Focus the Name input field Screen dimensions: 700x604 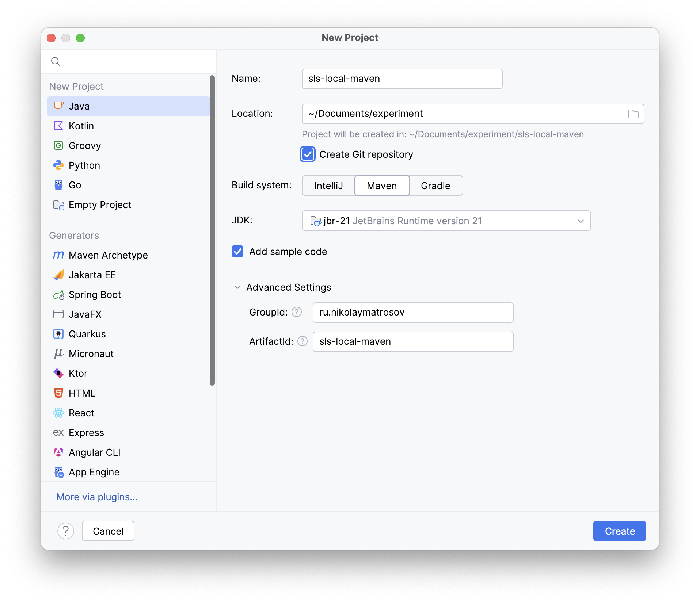(x=402, y=79)
